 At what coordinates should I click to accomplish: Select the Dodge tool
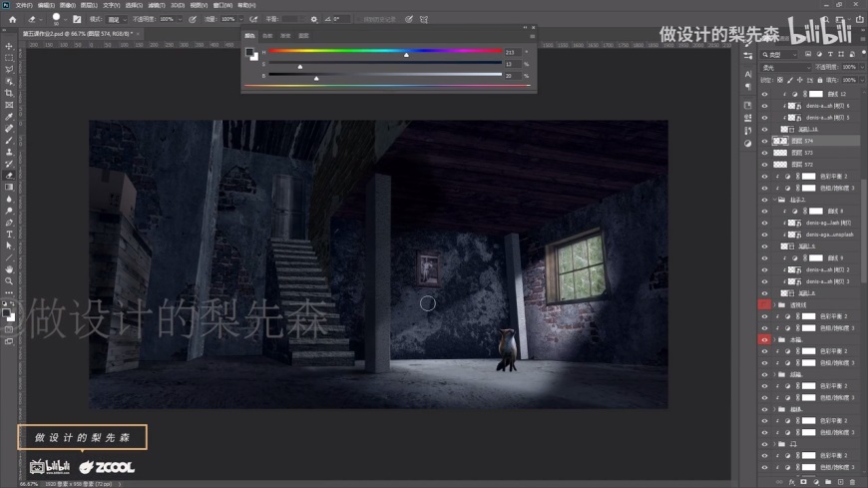point(9,211)
